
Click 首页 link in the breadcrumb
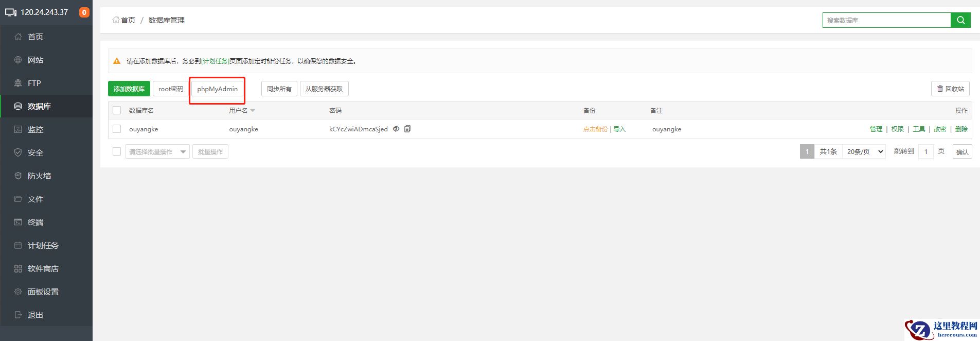128,20
